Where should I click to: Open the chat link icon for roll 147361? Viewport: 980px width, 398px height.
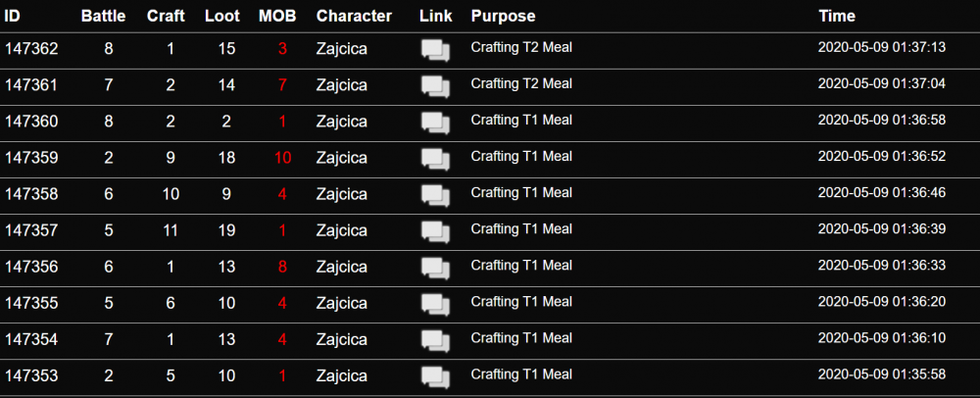click(436, 86)
